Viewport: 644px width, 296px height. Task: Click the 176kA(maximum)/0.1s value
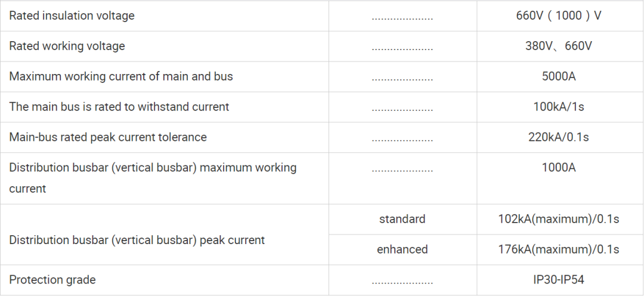click(559, 249)
